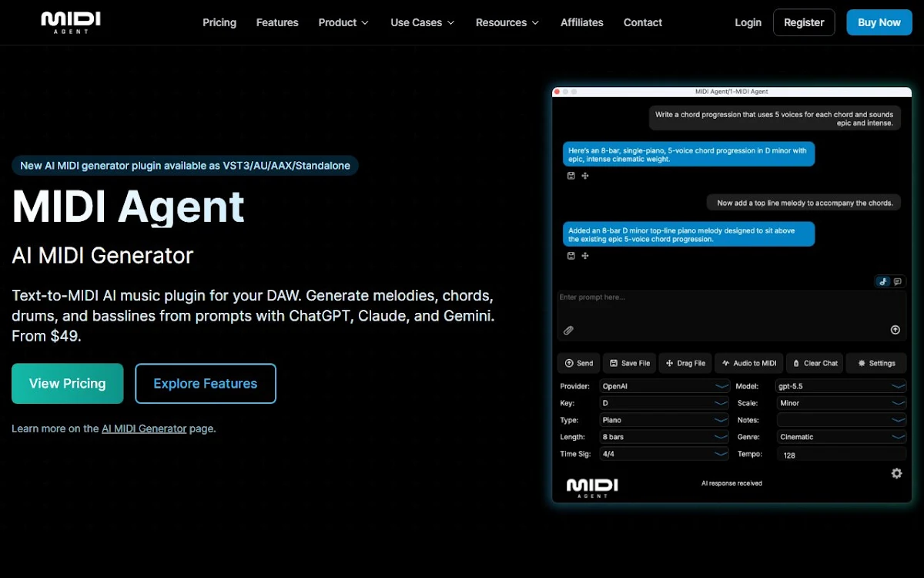Open the Contact navigation link
Viewport: 924px width, 578px height.
pos(643,22)
